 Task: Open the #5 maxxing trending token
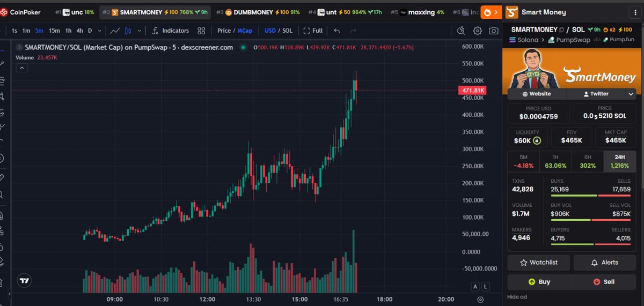click(417, 12)
